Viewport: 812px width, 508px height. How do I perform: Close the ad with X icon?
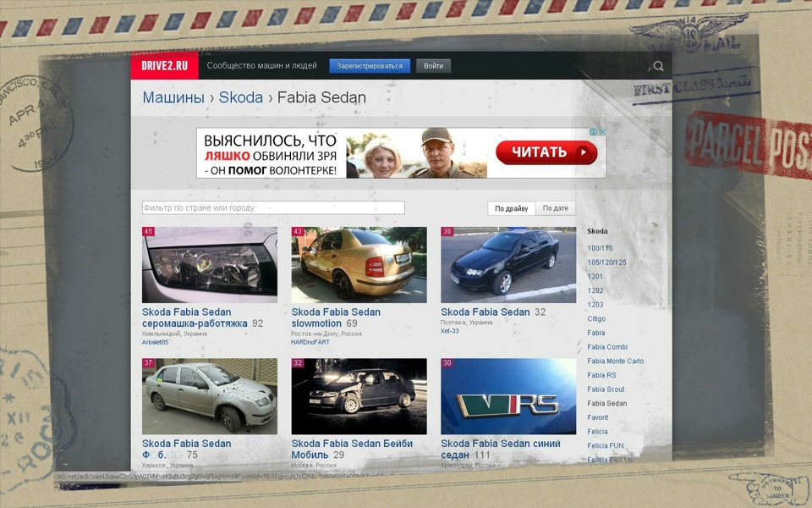pyautogui.click(x=601, y=132)
